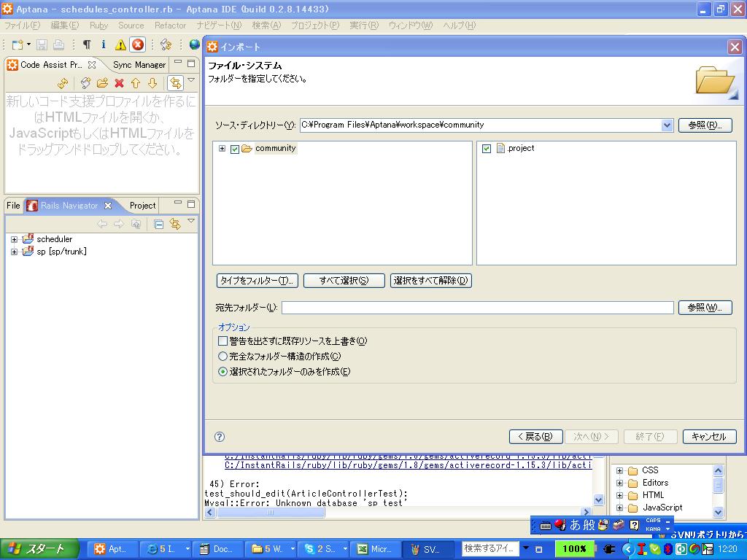This screenshot has height=560, width=747.
Task: Click the red error circle toolbar icon
Action: click(138, 44)
